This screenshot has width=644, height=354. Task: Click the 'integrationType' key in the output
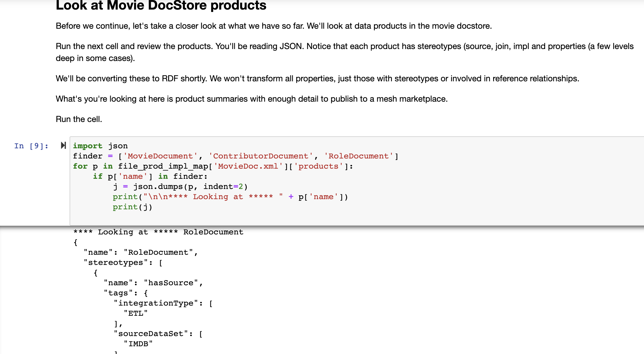tap(157, 303)
